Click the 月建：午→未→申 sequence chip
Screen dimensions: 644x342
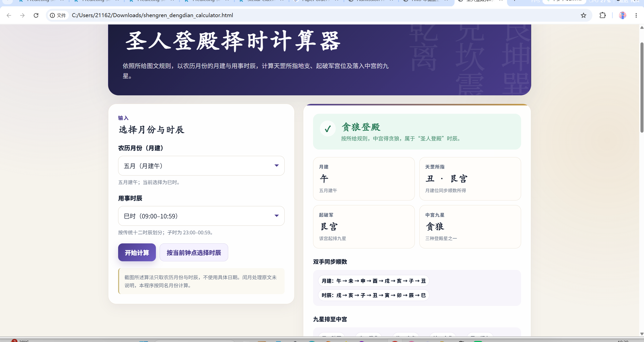pyautogui.click(x=374, y=281)
